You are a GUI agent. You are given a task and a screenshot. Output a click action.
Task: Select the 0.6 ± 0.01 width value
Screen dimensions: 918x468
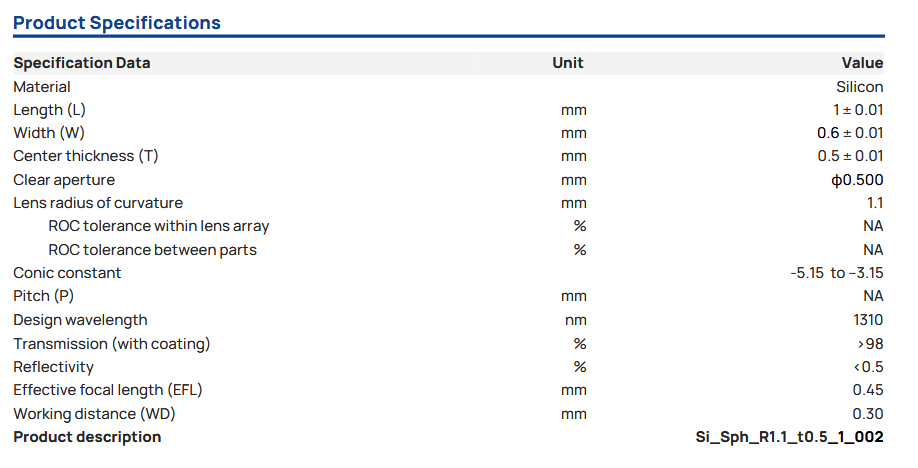850,133
